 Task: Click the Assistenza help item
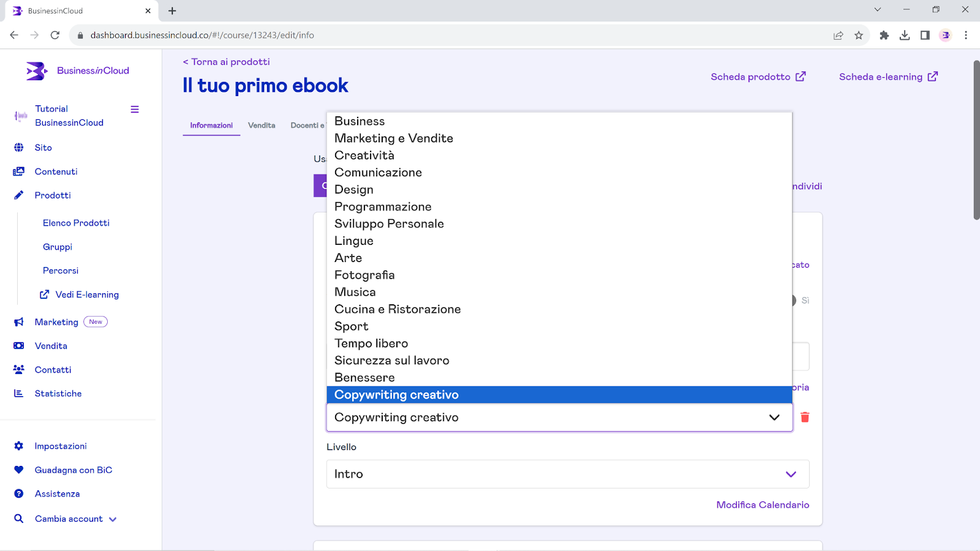[x=57, y=494]
